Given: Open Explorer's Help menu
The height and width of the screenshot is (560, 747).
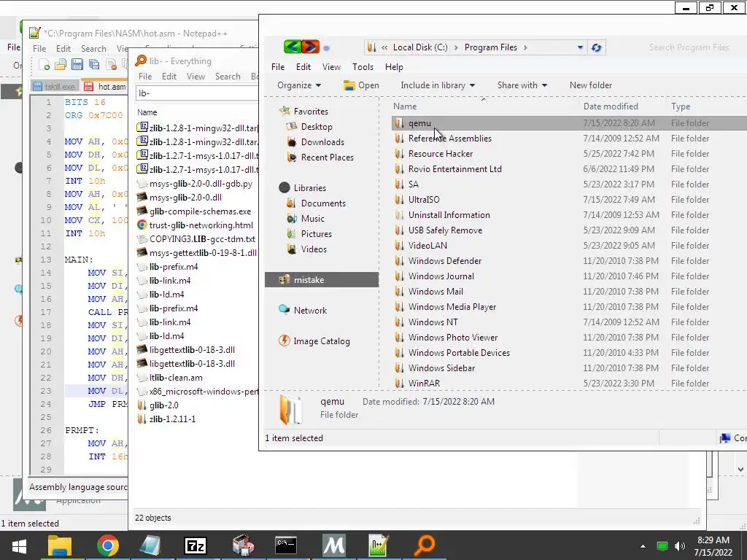Looking at the screenshot, I should (x=394, y=67).
